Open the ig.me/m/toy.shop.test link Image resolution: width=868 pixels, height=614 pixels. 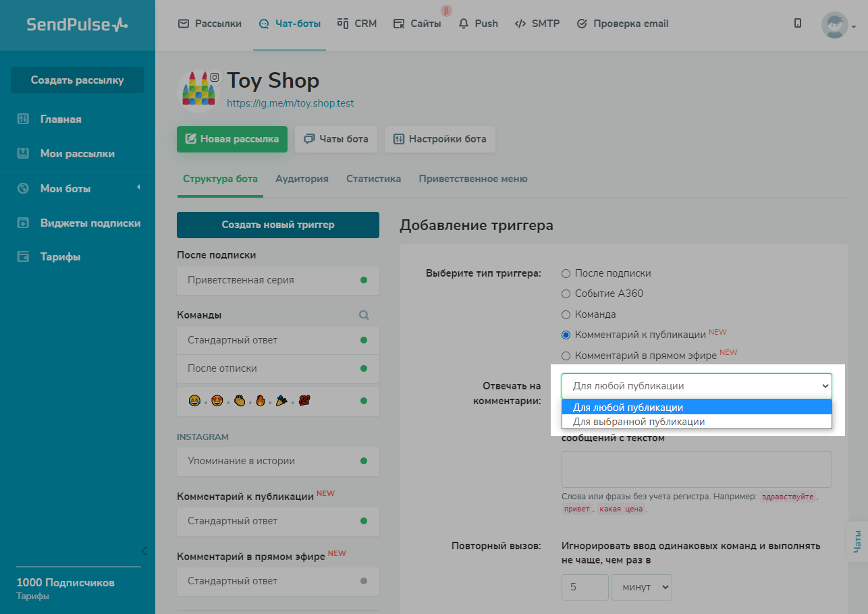pyautogui.click(x=290, y=103)
